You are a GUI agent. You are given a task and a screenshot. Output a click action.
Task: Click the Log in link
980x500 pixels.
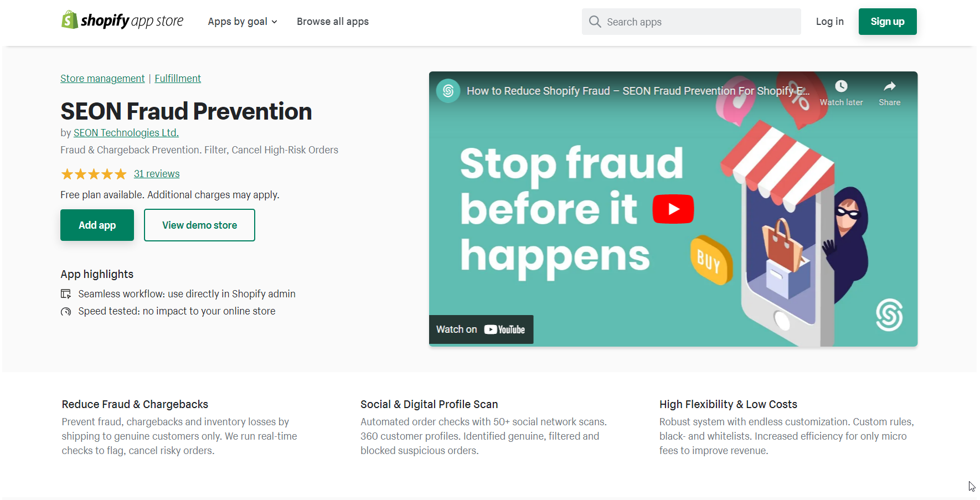pos(829,22)
